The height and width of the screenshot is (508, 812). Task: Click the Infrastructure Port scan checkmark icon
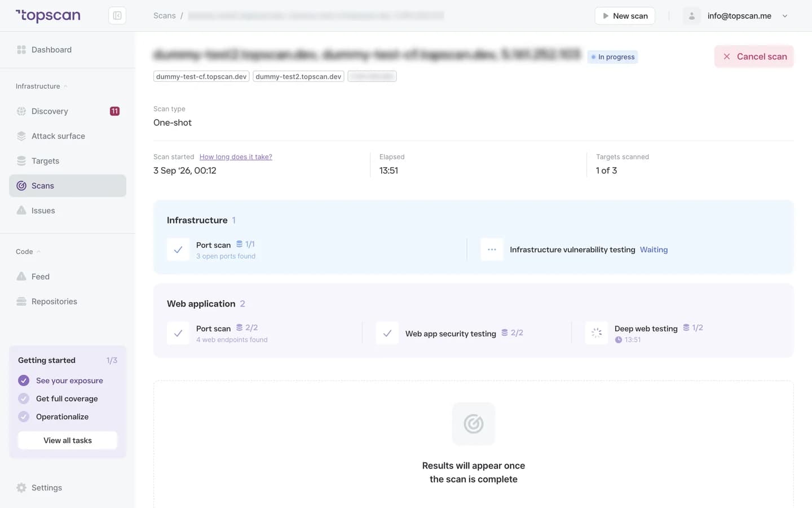pos(178,249)
